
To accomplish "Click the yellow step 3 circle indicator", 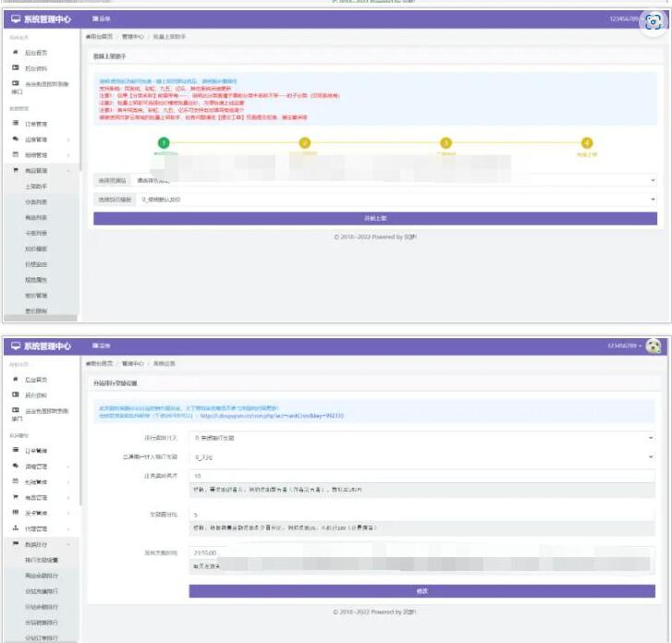I will click(x=446, y=143).
